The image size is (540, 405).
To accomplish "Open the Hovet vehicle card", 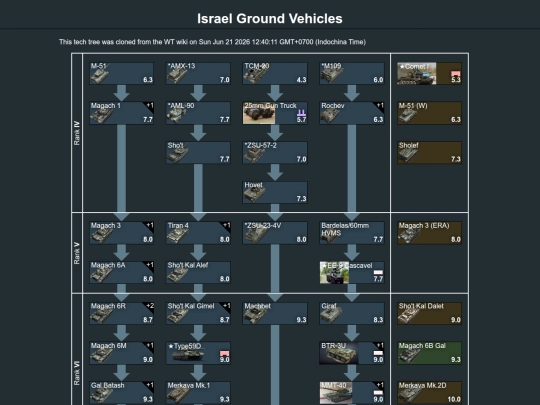I will pyautogui.click(x=275, y=192).
